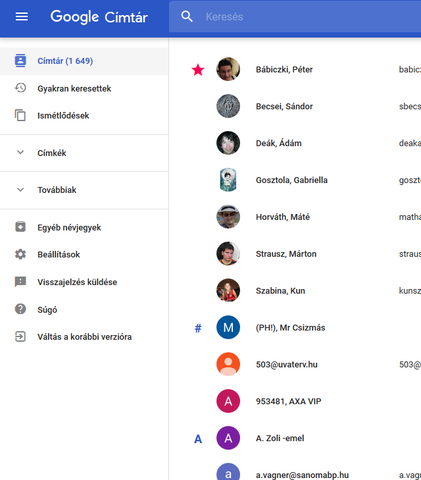The image size is (421, 480).
Task: Click the blue A section index letter
Action: point(198,439)
